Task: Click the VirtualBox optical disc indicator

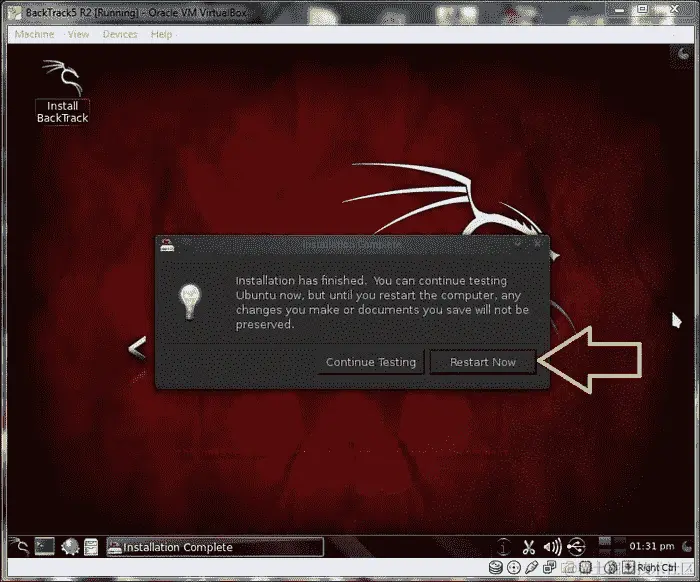Action: tap(514, 567)
